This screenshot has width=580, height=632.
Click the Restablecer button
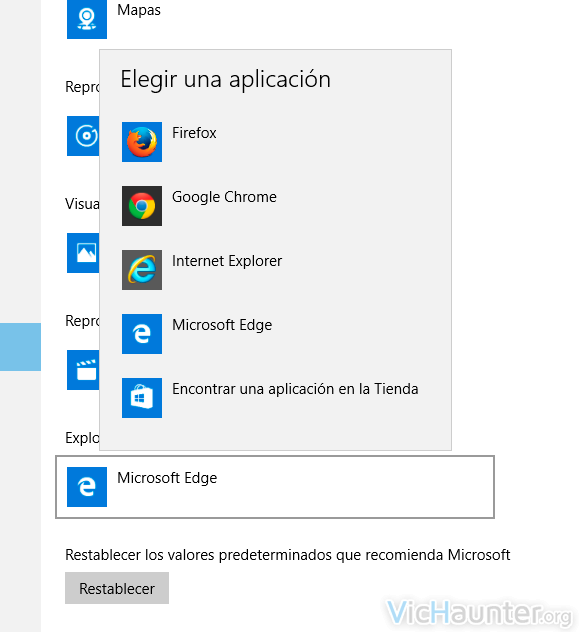pyautogui.click(x=117, y=588)
